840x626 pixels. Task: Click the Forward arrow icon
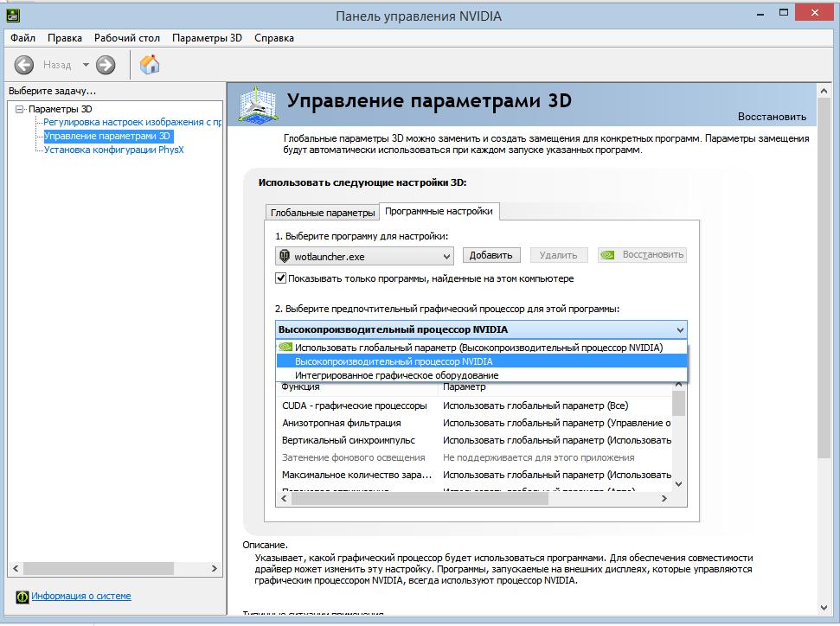[106, 65]
